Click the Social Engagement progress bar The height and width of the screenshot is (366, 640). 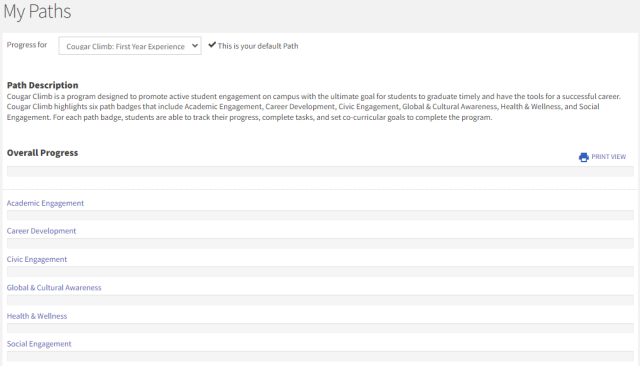[320, 356]
